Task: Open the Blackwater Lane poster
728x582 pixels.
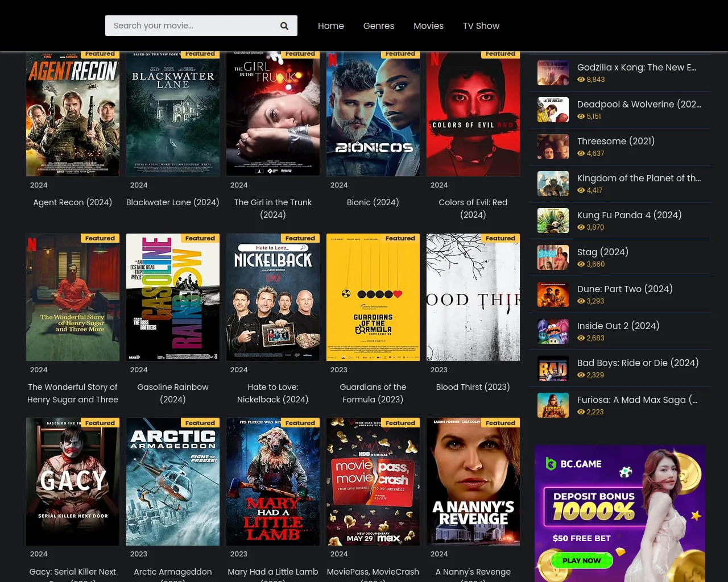Action: (173, 114)
